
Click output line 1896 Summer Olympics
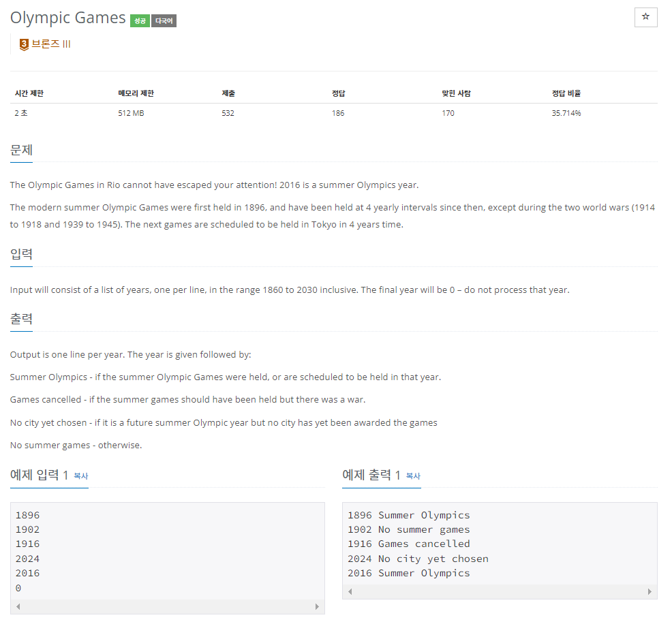pos(409,515)
